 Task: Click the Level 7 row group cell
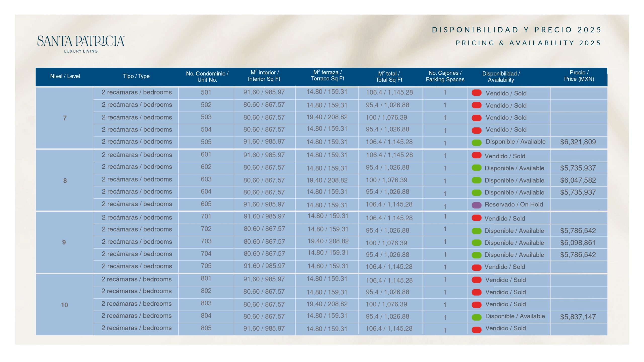[65, 118]
